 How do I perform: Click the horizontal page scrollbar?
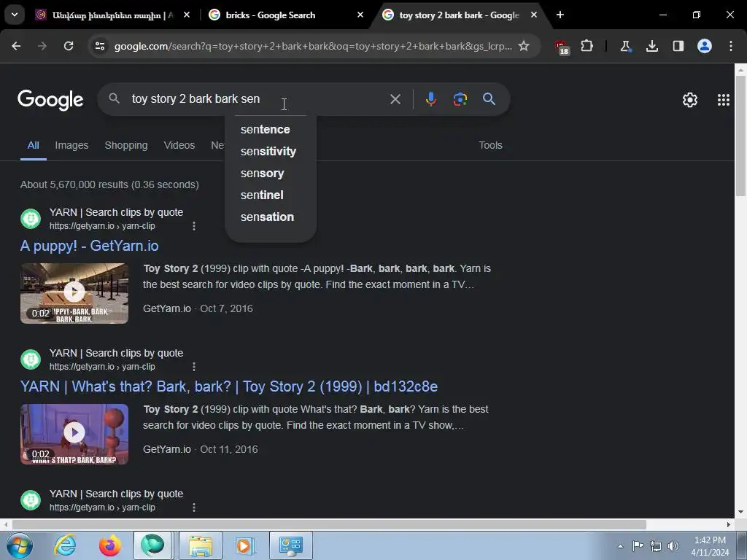[x=329, y=524]
